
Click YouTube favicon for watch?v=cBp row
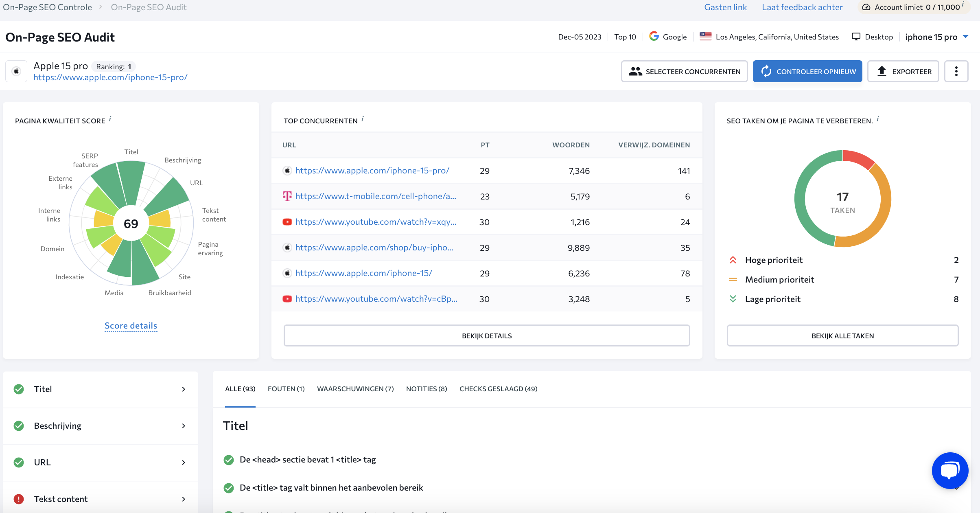[287, 299]
